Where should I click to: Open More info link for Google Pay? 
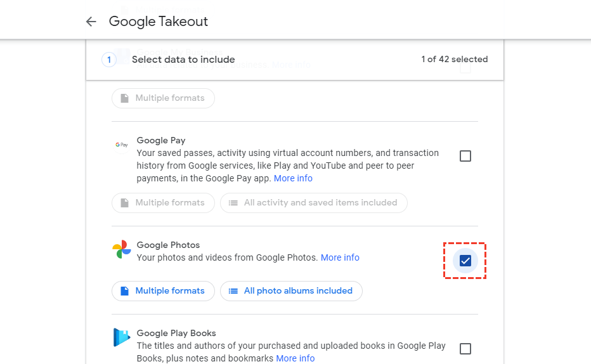(x=293, y=178)
